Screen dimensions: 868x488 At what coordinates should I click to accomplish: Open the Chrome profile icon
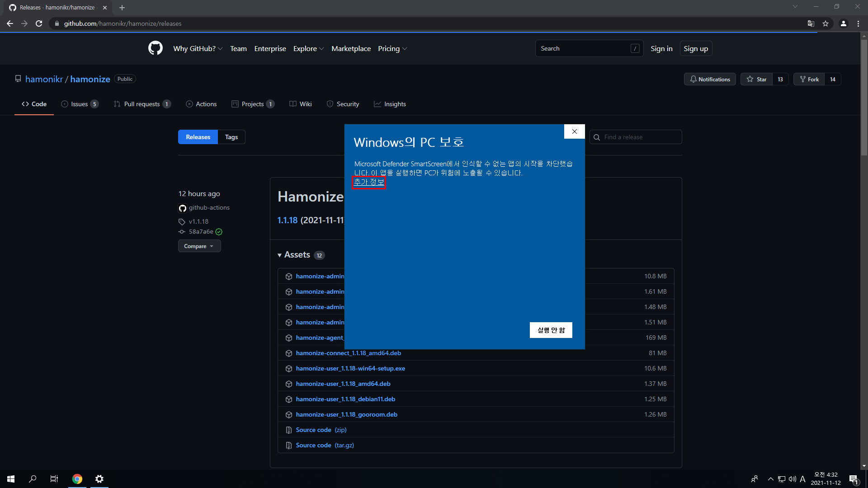tap(844, 23)
